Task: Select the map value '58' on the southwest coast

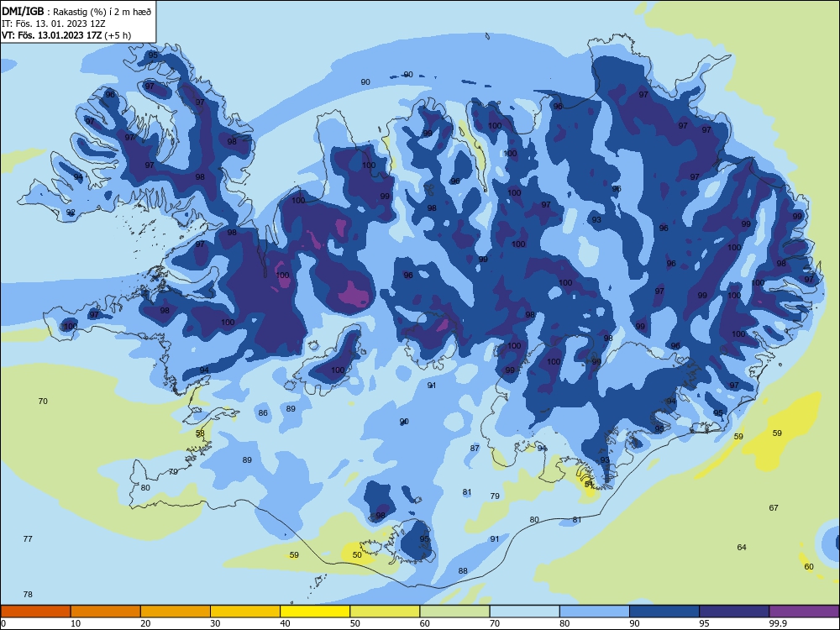Action: click(200, 433)
